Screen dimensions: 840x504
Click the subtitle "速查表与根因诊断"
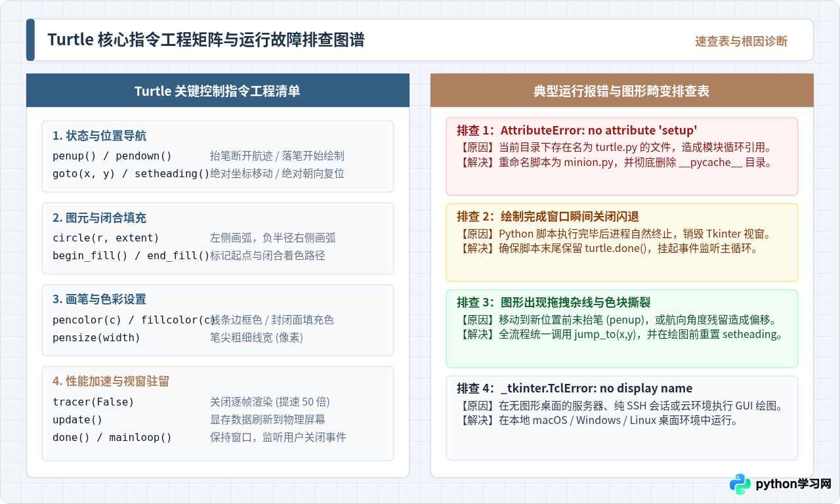tap(742, 41)
